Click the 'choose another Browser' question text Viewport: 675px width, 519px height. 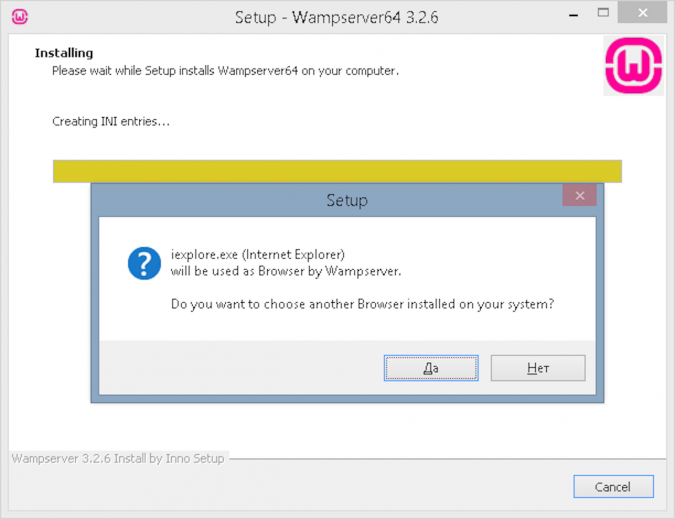[x=362, y=303]
